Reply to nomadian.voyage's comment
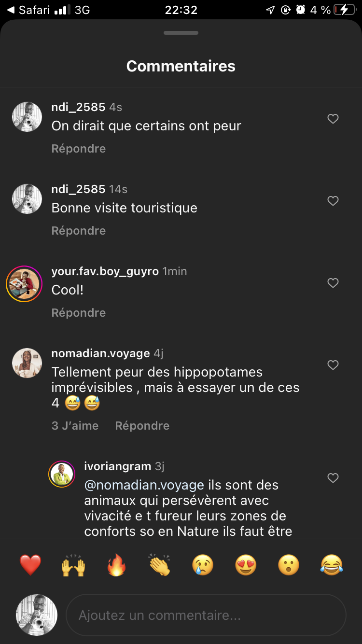This screenshot has width=362, height=644. tap(142, 426)
